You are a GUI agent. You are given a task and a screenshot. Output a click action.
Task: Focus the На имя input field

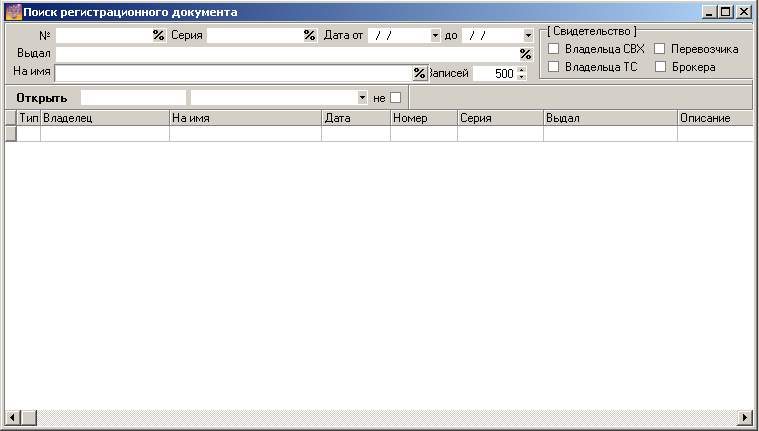click(x=234, y=73)
